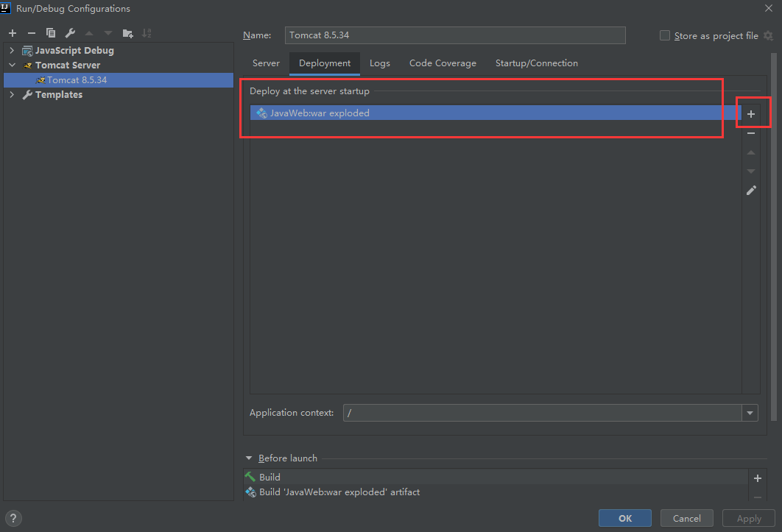Click the Templates wrench icon in tree
The height and width of the screenshot is (532, 782).
[27, 95]
